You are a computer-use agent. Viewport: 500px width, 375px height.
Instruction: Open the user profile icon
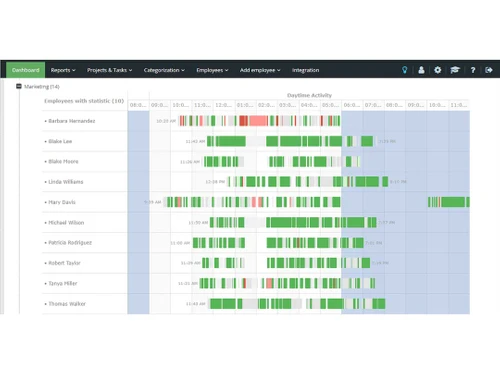point(421,70)
